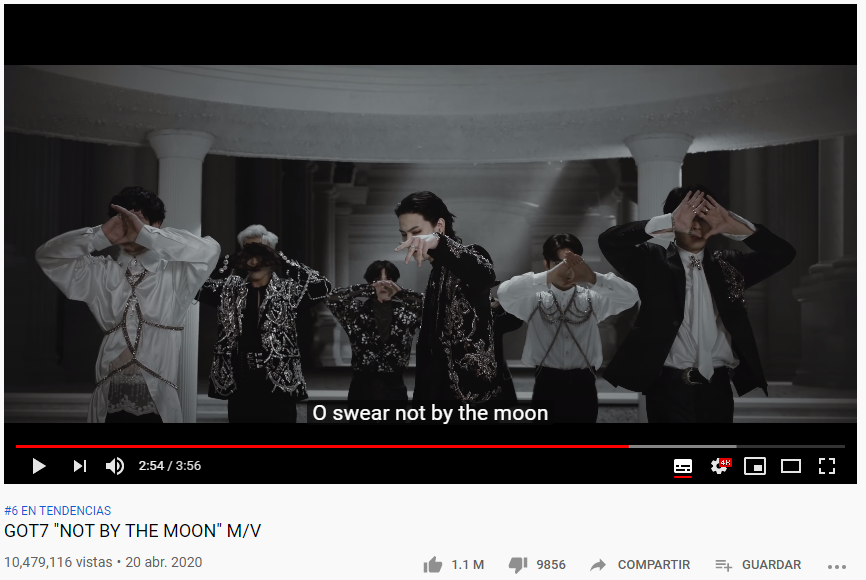
Task: Click COMPARTIR to share the video
Action: click(654, 565)
